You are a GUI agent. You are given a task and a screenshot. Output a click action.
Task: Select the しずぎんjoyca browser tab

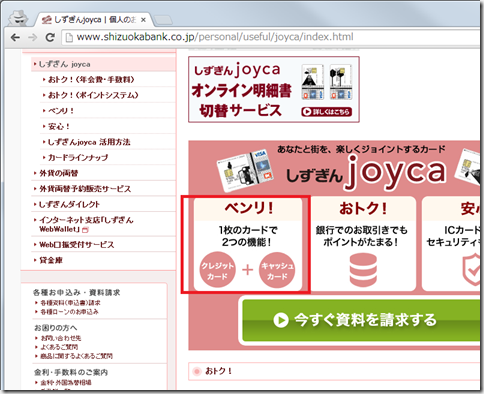click(94, 20)
